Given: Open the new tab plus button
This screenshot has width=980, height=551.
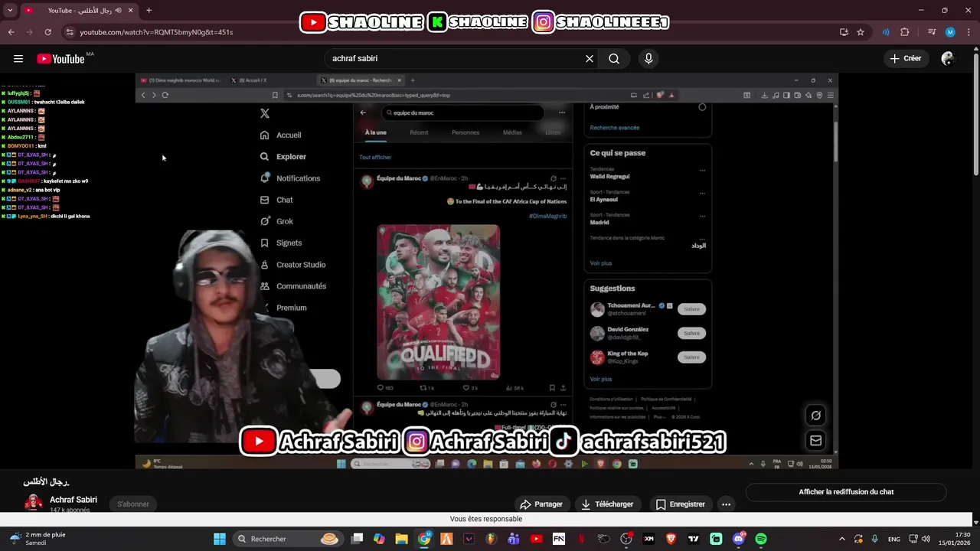Looking at the screenshot, I should 149,11.
